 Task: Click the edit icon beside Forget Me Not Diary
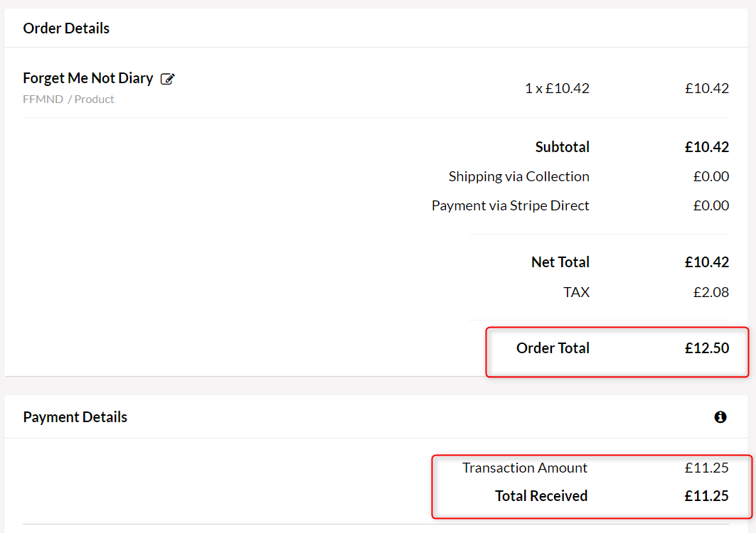[x=168, y=79]
